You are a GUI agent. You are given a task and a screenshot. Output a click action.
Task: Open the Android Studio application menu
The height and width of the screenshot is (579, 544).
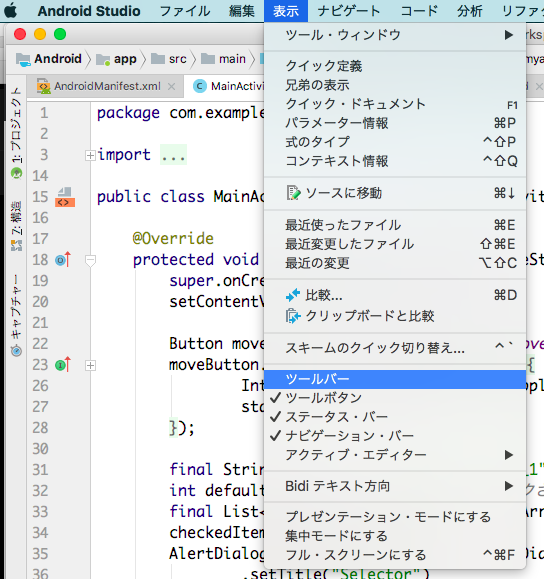click(89, 11)
